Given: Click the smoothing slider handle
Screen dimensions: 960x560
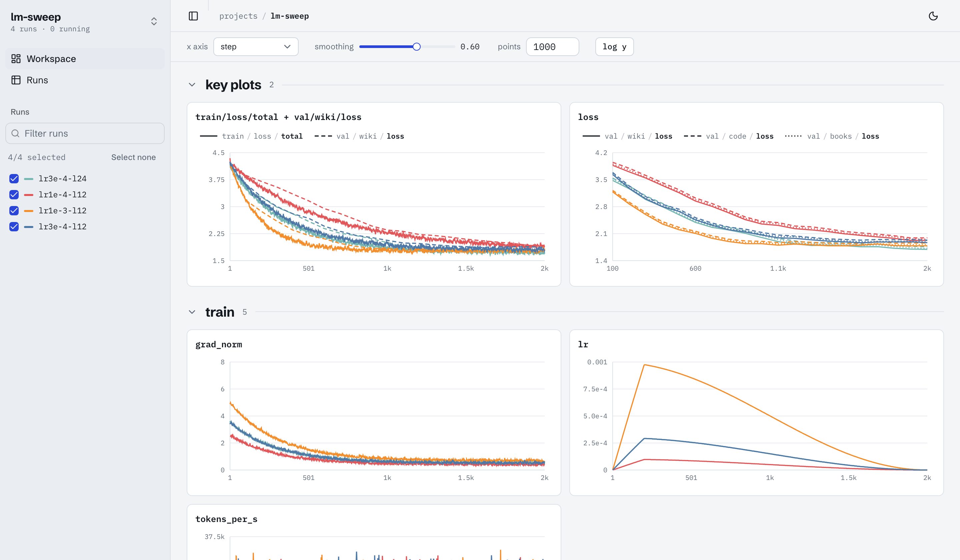Looking at the screenshot, I should tap(417, 46).
